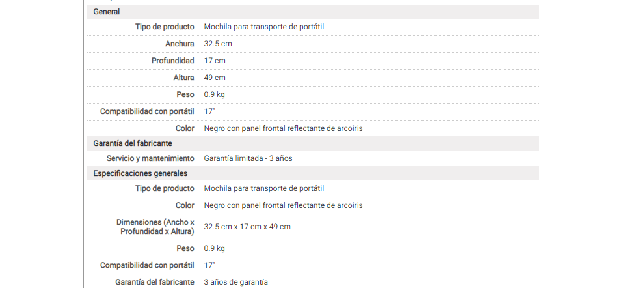Click the first Tipo de producto label
644x288 pixels.
click(165, 27)
